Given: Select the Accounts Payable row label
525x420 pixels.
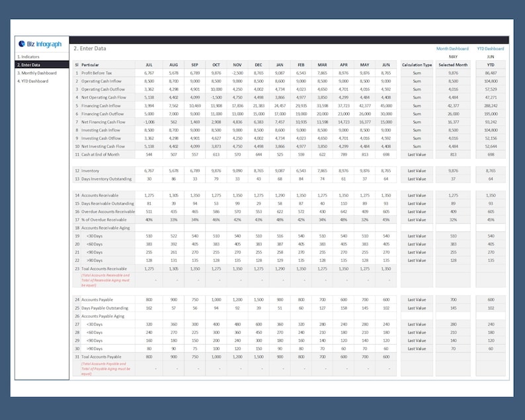Looking at the screenshot, I should tap(97, 300).
